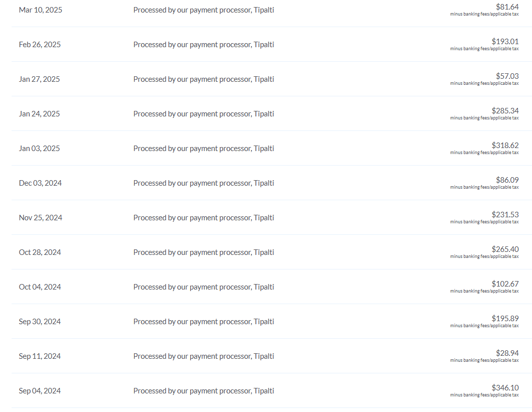This screenshot has height=412, width=532.
Task: Select the Jan 03, 2025 payment date
Action: point(39,149)
